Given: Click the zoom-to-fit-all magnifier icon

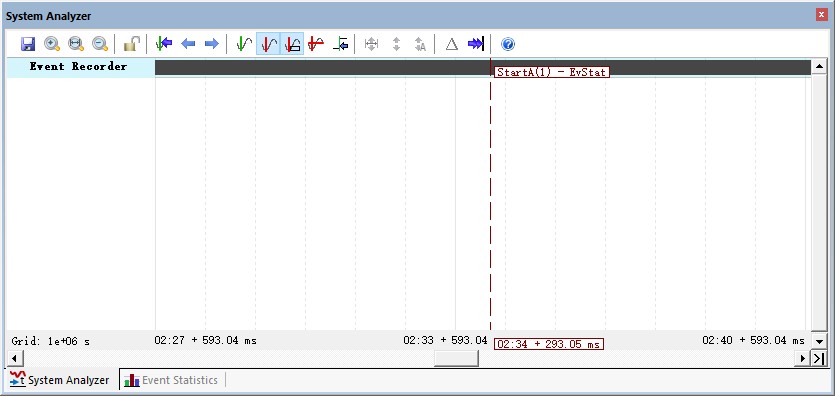Looking at the screenshot, I should tap(76, 44).
